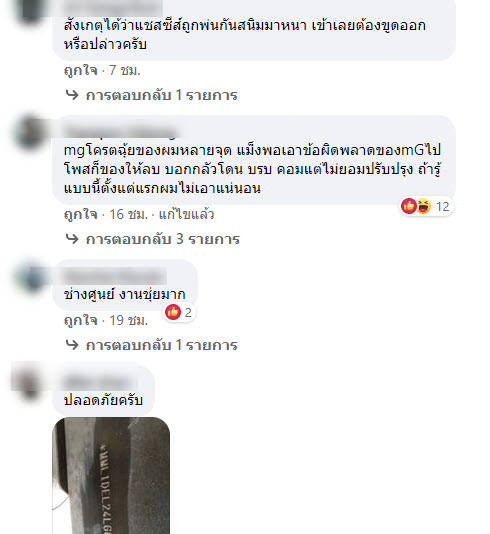Click the 16 ชม. timestamp link

(128, 214)
